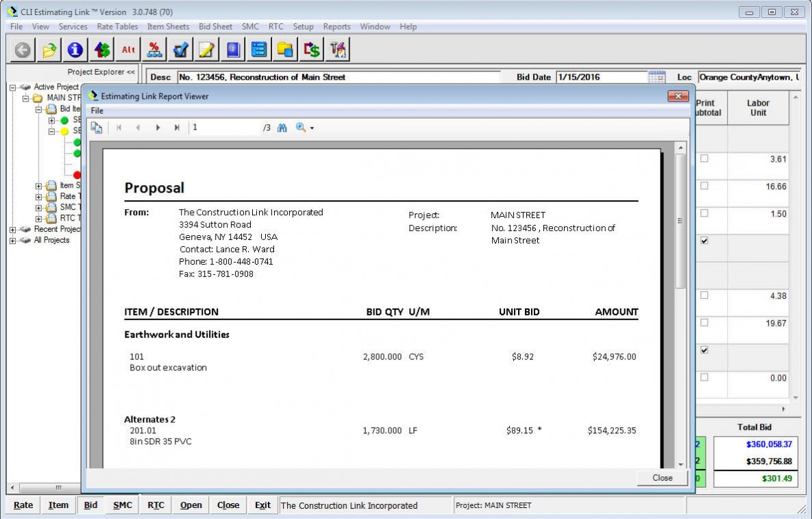Screen dimensions: 812x519
Task: Check Print Subtotal box in 4.38 row
Action: click(704, 295)
